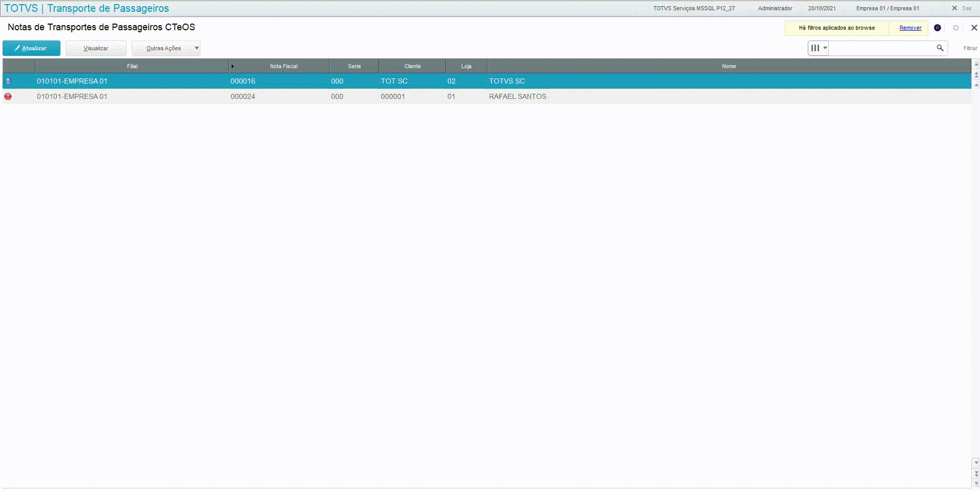Select nota fiscal 000024 cell
This screenshot has height=491, width=980.
click(279, 96)
